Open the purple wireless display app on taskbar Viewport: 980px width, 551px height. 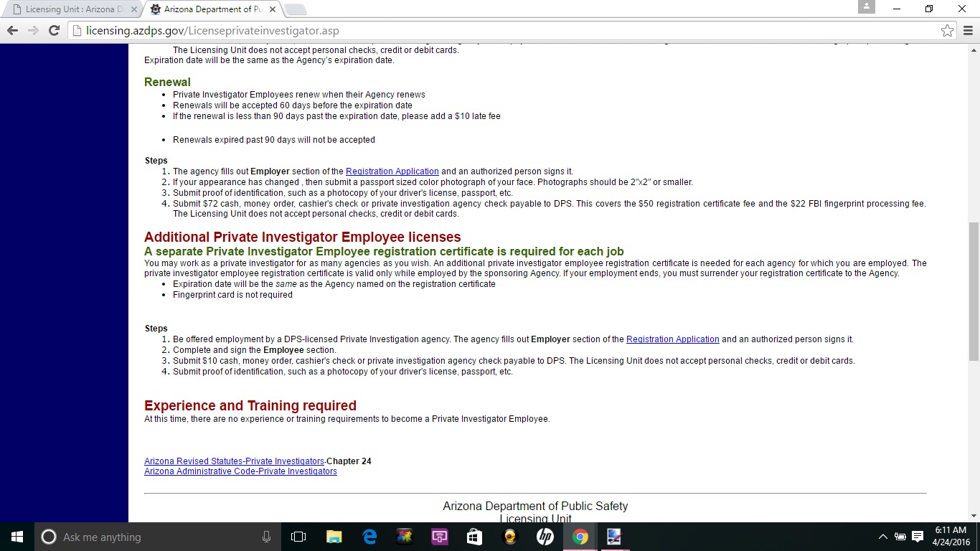[x=440, y=537]
